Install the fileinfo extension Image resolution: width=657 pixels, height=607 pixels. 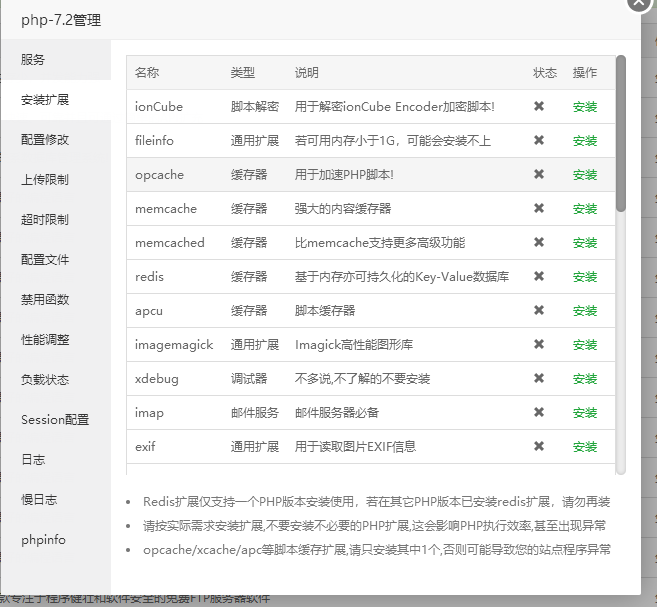[585, 141]
